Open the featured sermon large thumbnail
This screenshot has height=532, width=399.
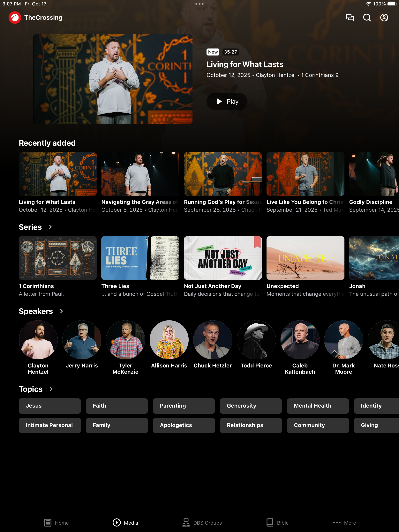coord(113,79)
